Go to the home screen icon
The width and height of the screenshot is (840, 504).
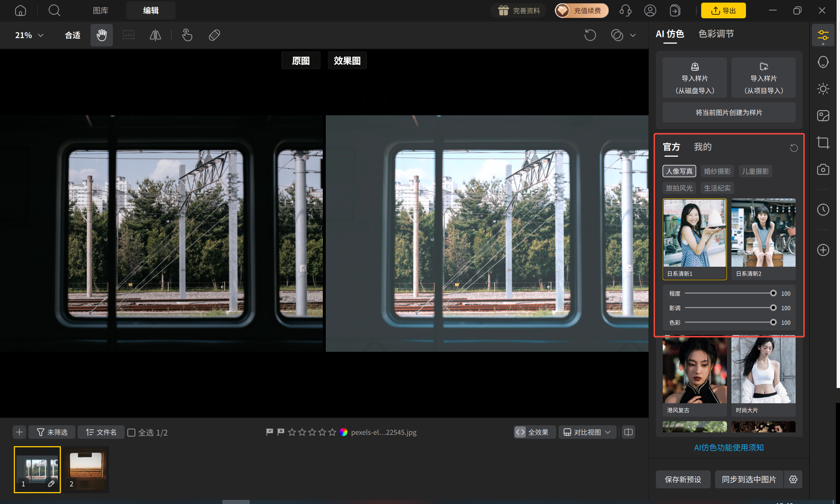(21, 10)
